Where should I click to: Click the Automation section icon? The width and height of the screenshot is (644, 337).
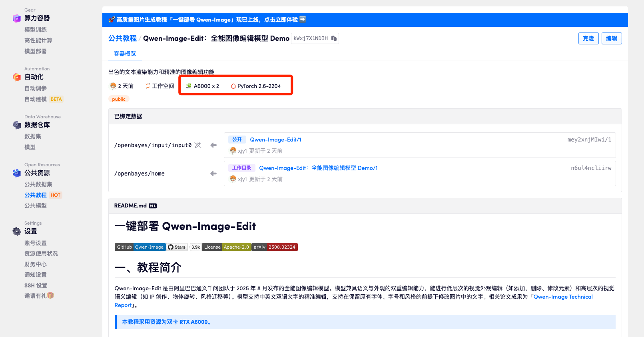17,77
